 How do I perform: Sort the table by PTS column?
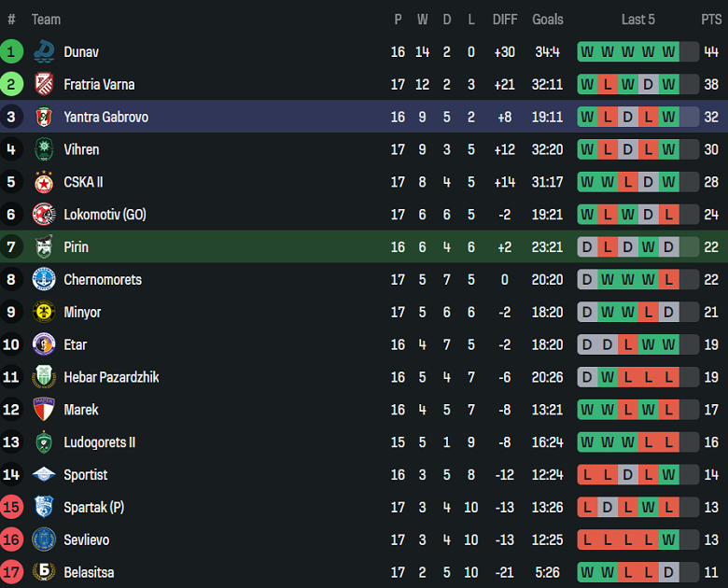coord(711,20)
